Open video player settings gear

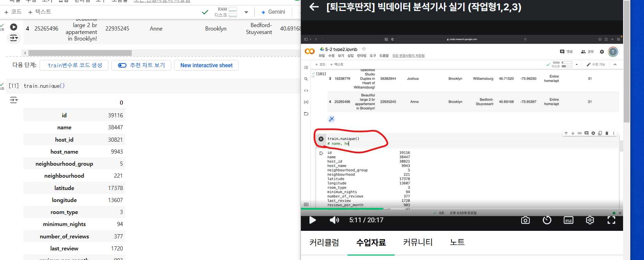tap(590, 220)
